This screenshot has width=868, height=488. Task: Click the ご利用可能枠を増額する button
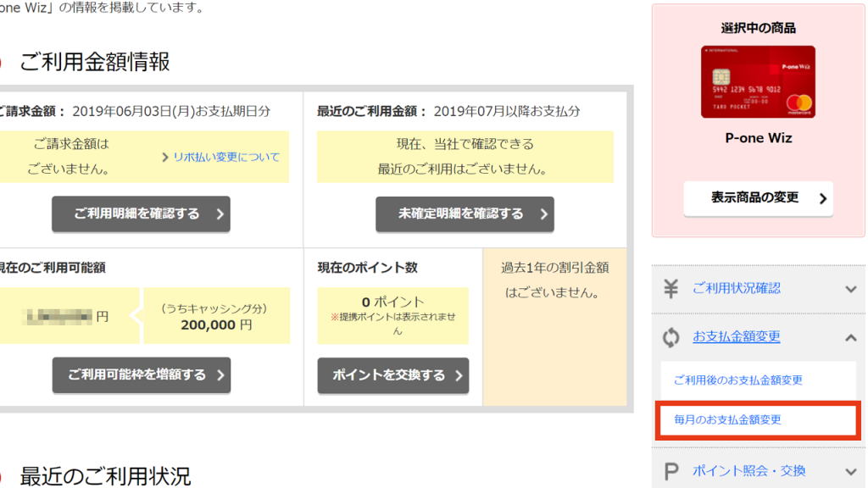(x=142, y=375)
